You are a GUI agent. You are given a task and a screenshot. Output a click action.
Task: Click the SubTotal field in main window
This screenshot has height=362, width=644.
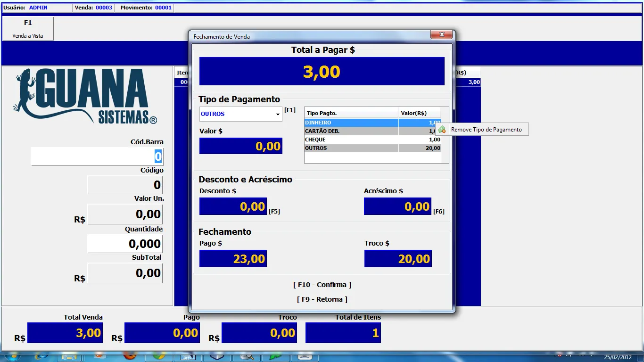[125, 273]
